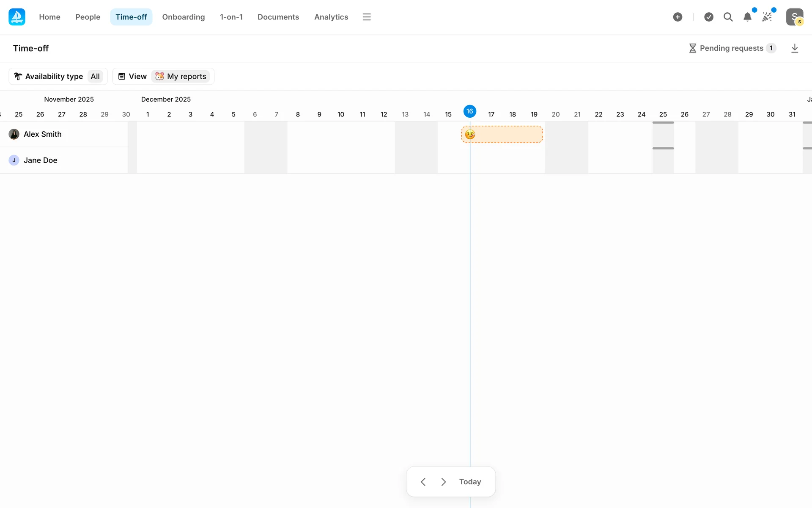
Task: Open the hamburger more menu
Action: pos(367,17)
